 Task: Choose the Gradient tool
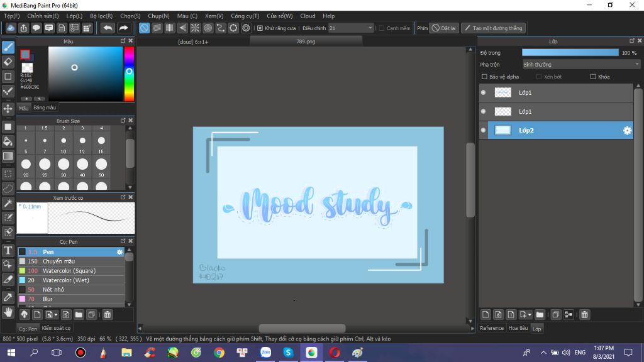tap(8, 156)
